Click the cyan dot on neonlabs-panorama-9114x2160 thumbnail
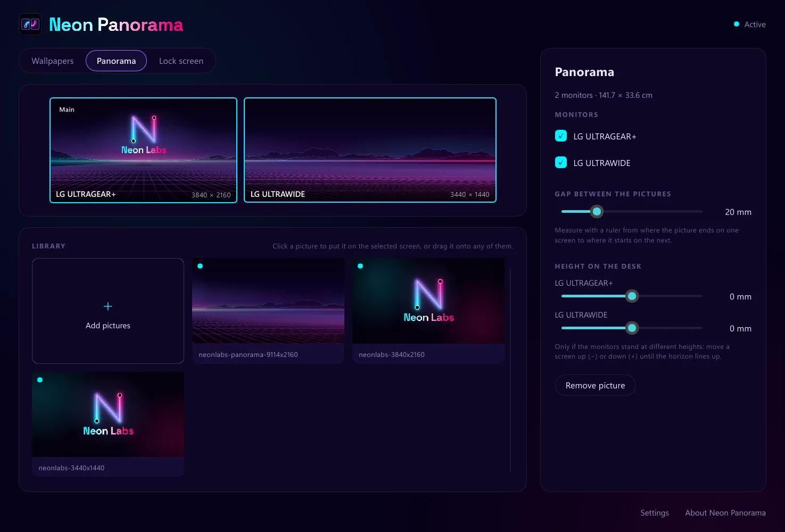 pyautogui.click(x=200, y=266)
